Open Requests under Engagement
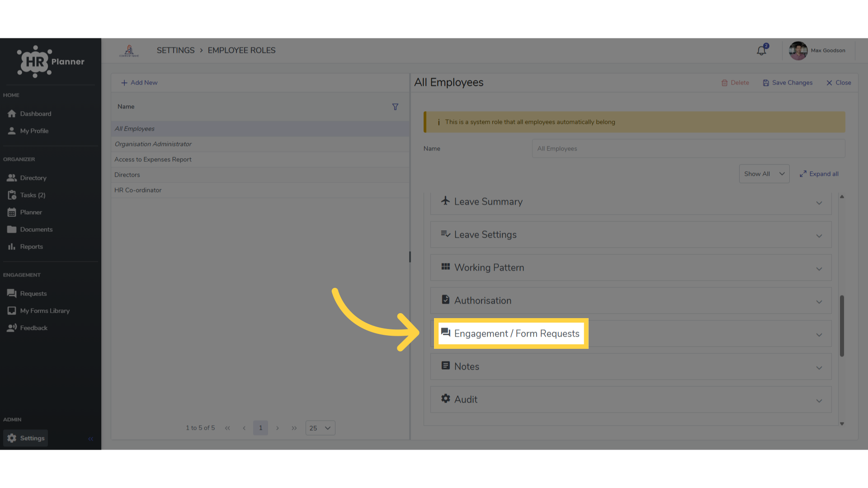868x488 pixels. click(27, 294)
